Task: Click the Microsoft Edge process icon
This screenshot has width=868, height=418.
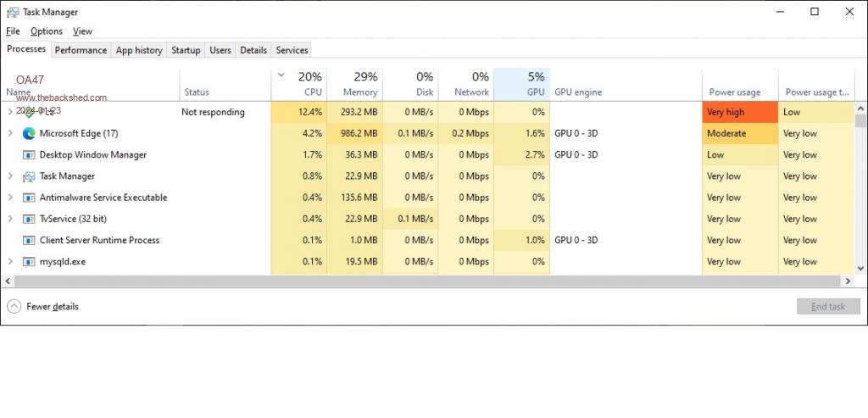Action: pos(29,133)
